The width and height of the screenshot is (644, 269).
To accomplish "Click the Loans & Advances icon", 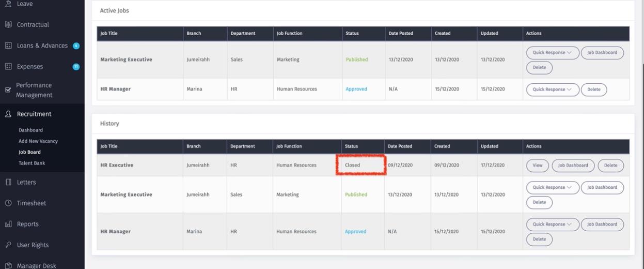I will click(8, 46).
